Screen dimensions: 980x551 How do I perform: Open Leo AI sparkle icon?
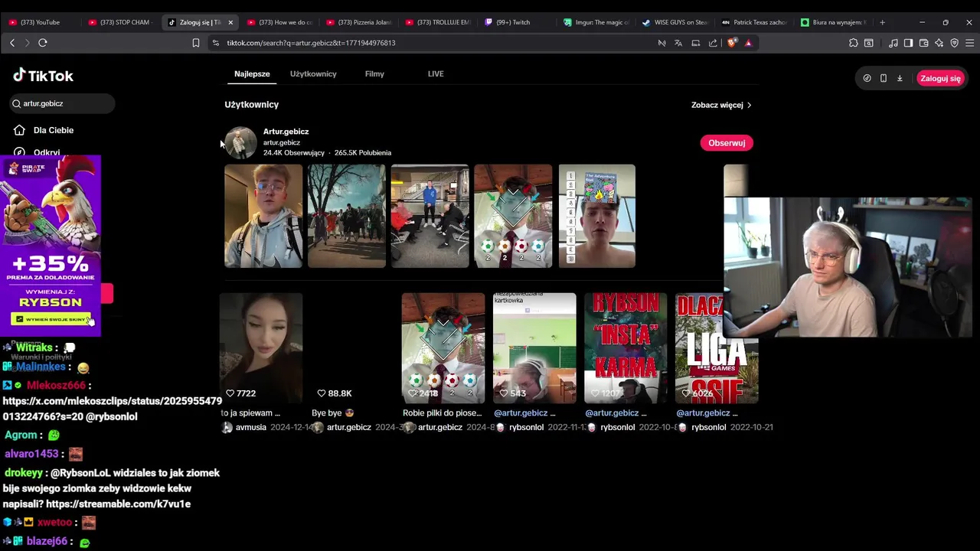click(939, 43)
